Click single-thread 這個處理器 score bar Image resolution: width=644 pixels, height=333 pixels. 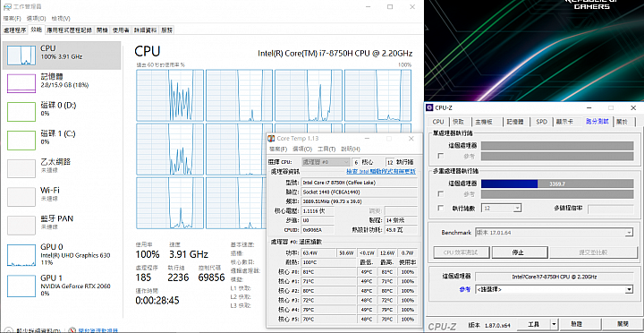tap(557, 146)
